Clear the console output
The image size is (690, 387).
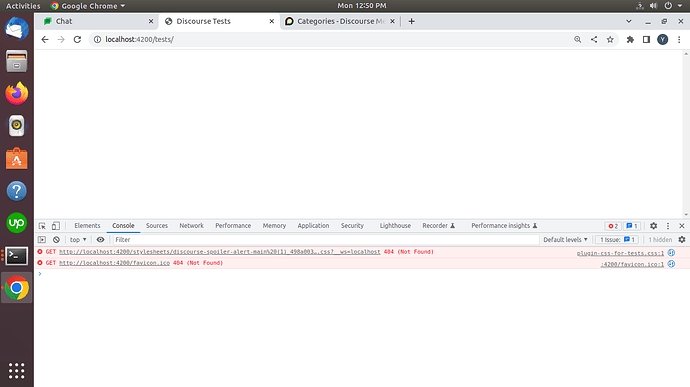(56, 240)
